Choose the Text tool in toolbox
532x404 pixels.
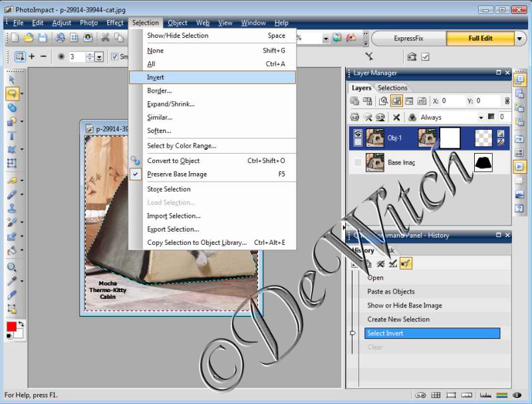pos(11,135)
